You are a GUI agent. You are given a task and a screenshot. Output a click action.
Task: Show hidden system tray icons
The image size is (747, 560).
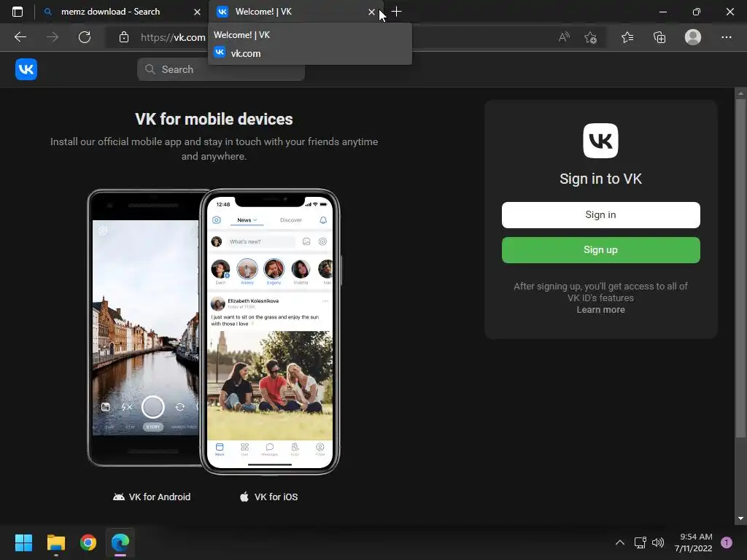(x=620, y=542)
